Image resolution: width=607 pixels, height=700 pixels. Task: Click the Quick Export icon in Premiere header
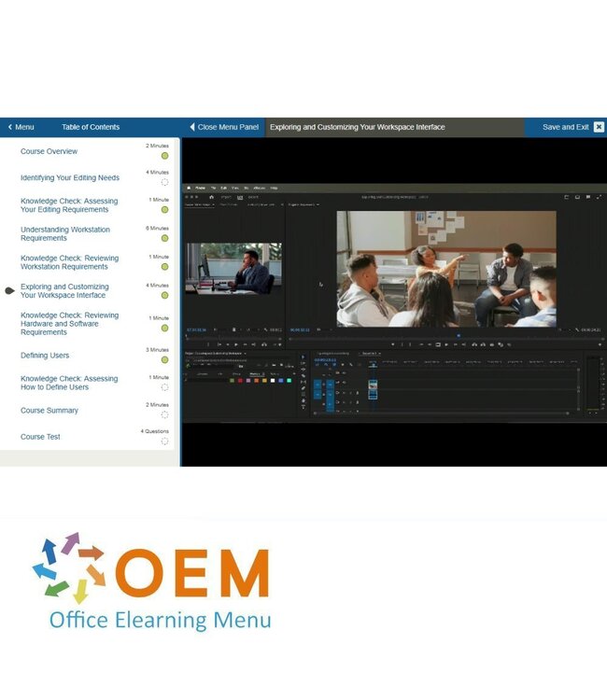coord(577,197)
